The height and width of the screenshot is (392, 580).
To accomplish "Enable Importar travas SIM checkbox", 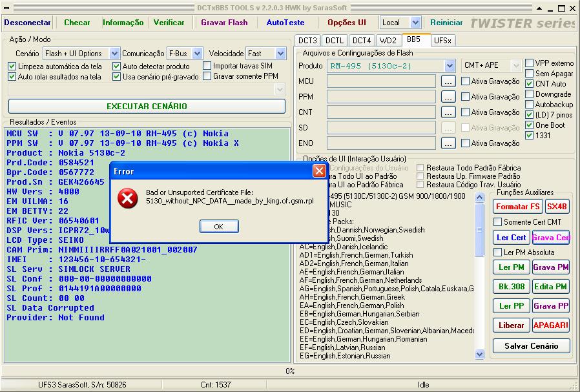I will (207, 66).
